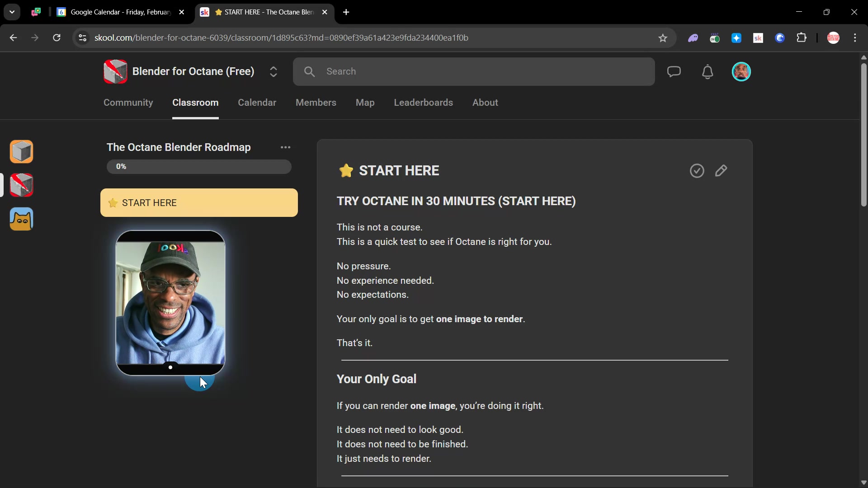Open the user profile avatar menu
The height and width of the screenshot is (488, 868).
(x=741, y=71)
